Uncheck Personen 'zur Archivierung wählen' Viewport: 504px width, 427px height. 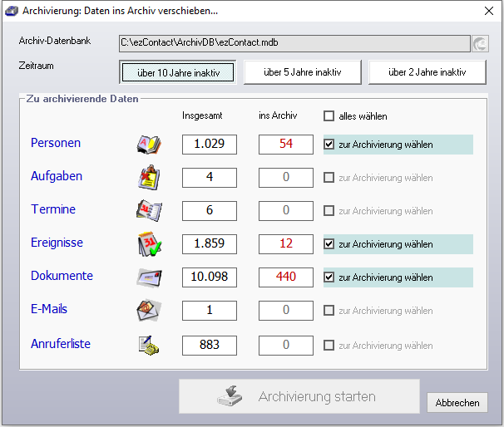[329, 145]
